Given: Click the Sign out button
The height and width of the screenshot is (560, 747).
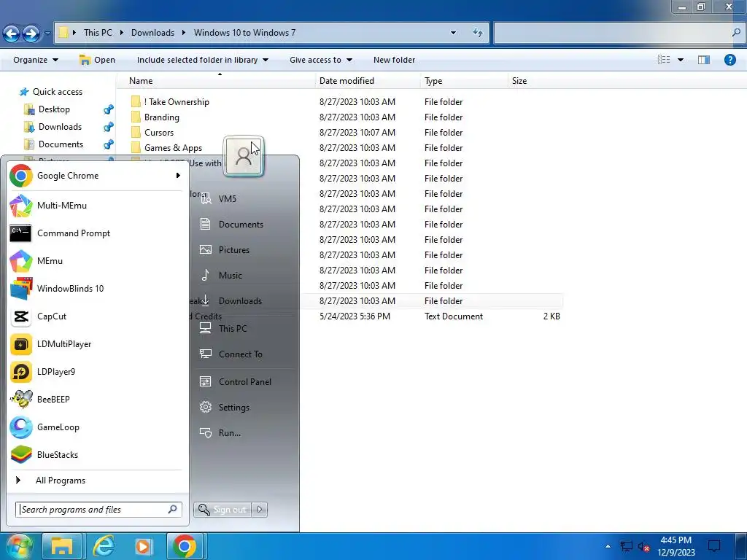Looking at the screenshot, I should tap(223, 510).
